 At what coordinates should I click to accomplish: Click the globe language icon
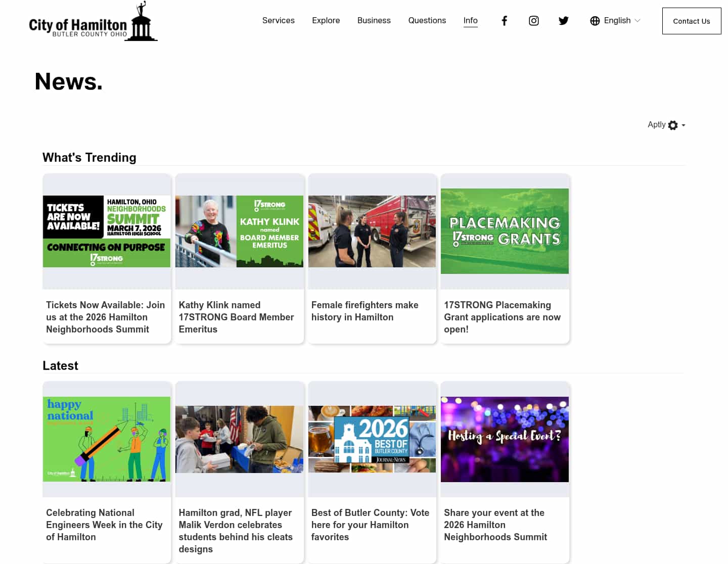coord(595,21)
